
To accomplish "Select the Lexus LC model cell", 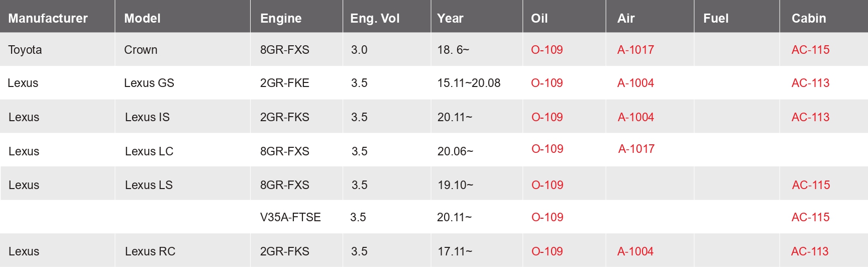I will tap(149, 151).
